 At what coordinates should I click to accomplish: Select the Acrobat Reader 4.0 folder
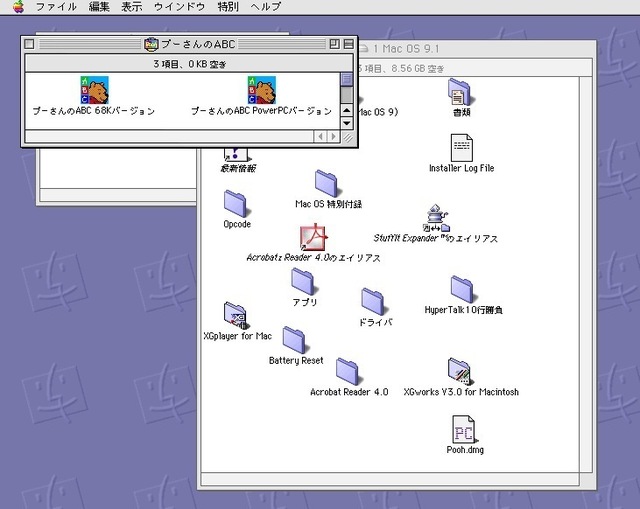[x=347, y=371]
